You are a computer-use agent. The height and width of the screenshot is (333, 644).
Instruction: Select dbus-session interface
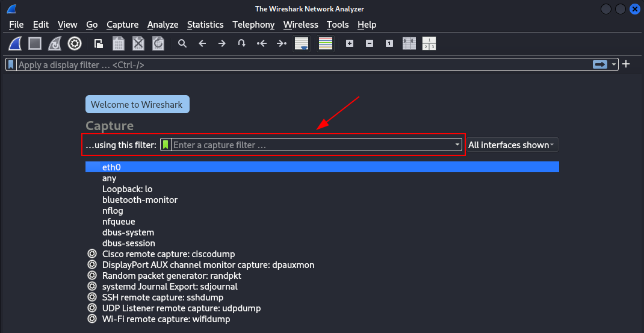pos(322,243)
